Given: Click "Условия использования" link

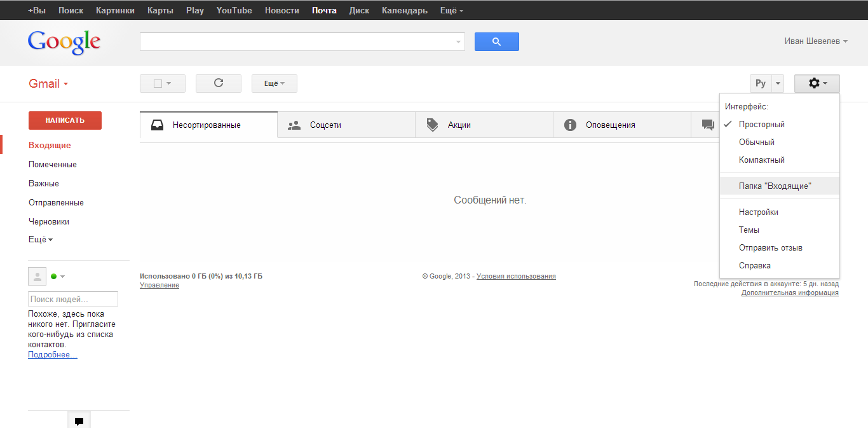Looking at the screenshot, I should (x=516, y=277).
